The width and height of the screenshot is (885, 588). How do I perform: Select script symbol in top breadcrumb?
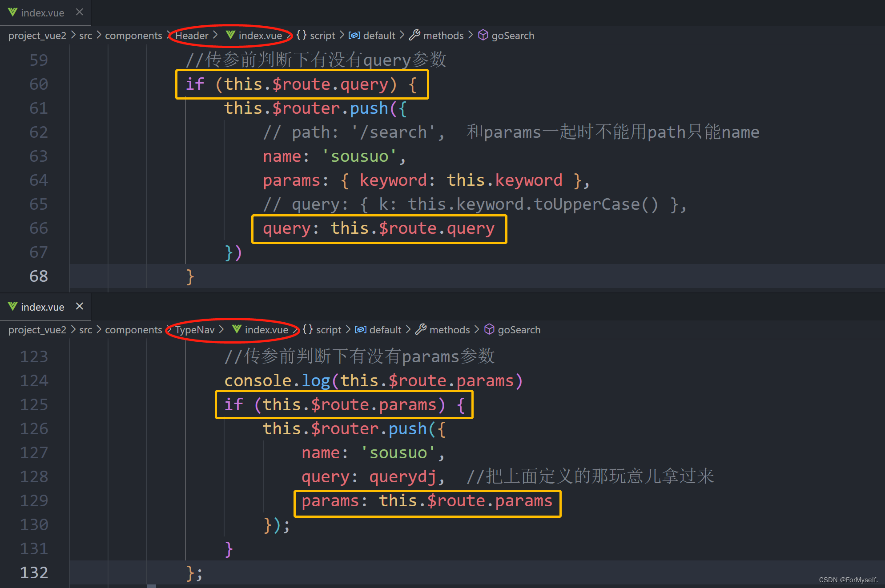click(322, 36)
